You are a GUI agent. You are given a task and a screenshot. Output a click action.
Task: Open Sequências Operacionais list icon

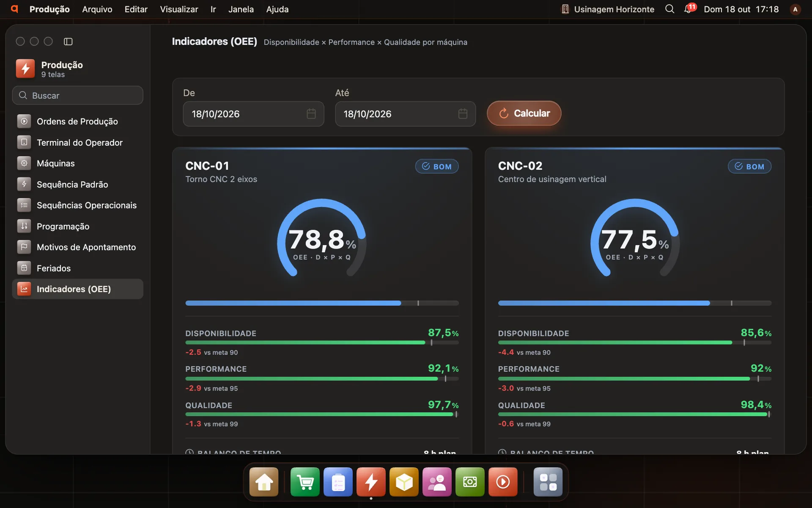[24, 205]
